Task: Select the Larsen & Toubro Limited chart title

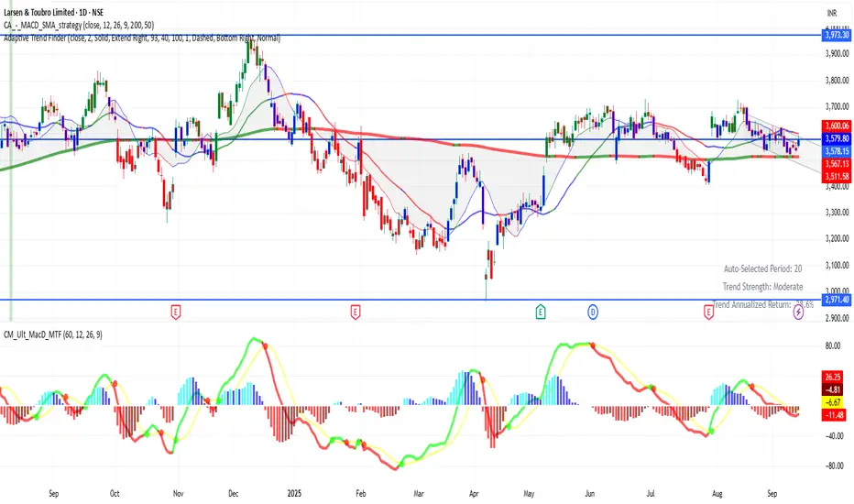Action: (x=53, y=12)
